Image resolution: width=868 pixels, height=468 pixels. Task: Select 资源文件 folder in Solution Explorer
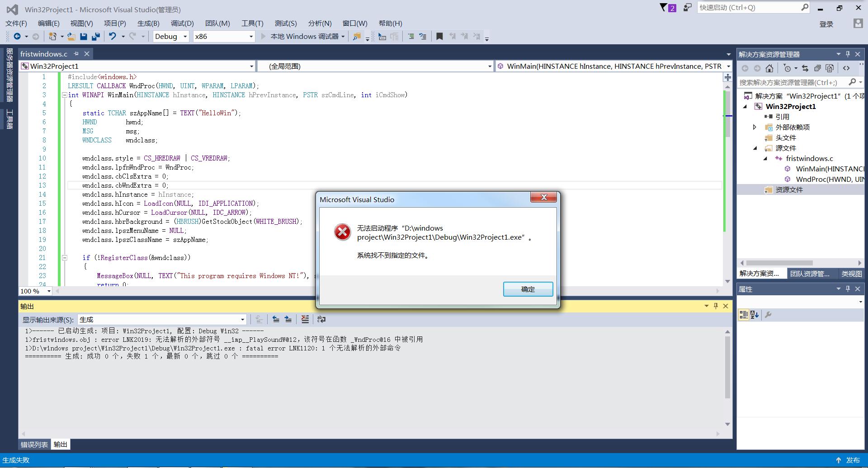[789, 190]
